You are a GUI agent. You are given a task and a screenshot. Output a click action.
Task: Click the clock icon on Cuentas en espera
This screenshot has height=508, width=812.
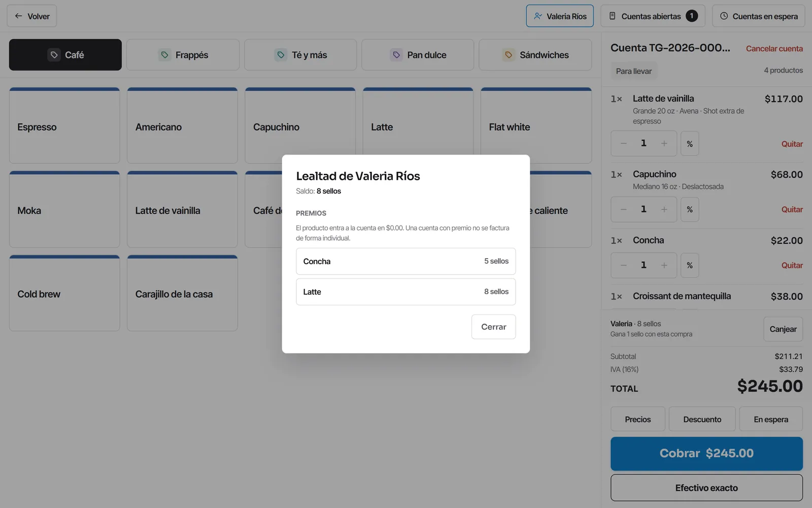pyautogui.click(x=724, y=16)
